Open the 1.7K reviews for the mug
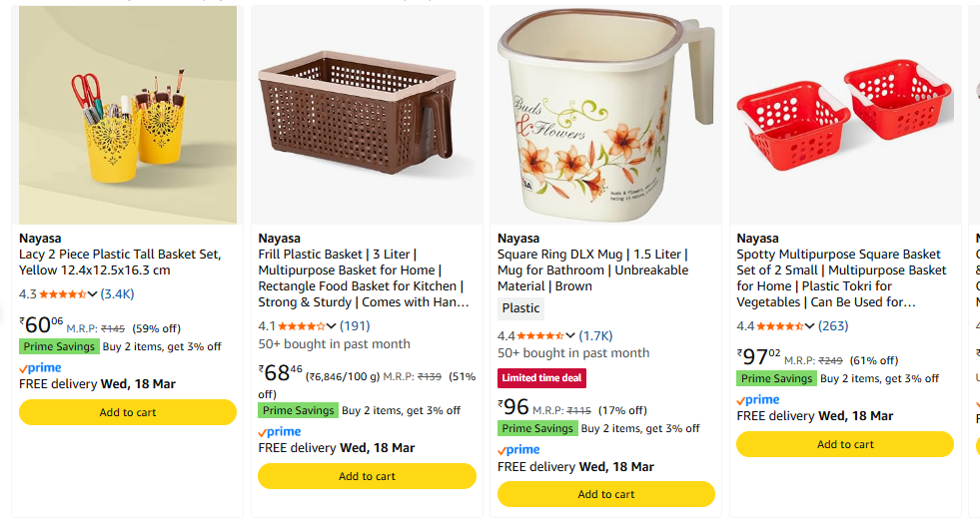 click(596, 336)
